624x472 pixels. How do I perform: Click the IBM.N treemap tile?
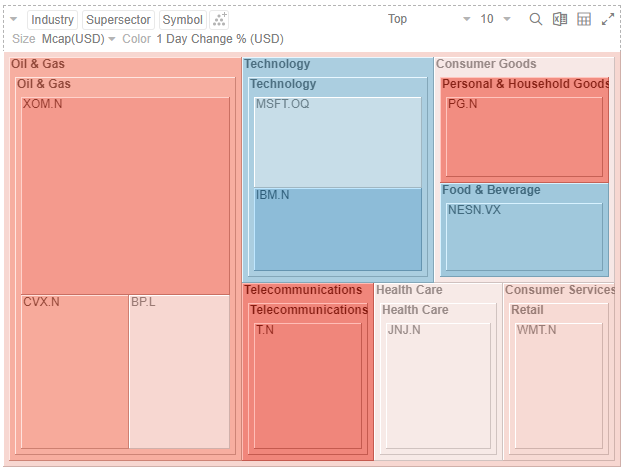(337, 229)
